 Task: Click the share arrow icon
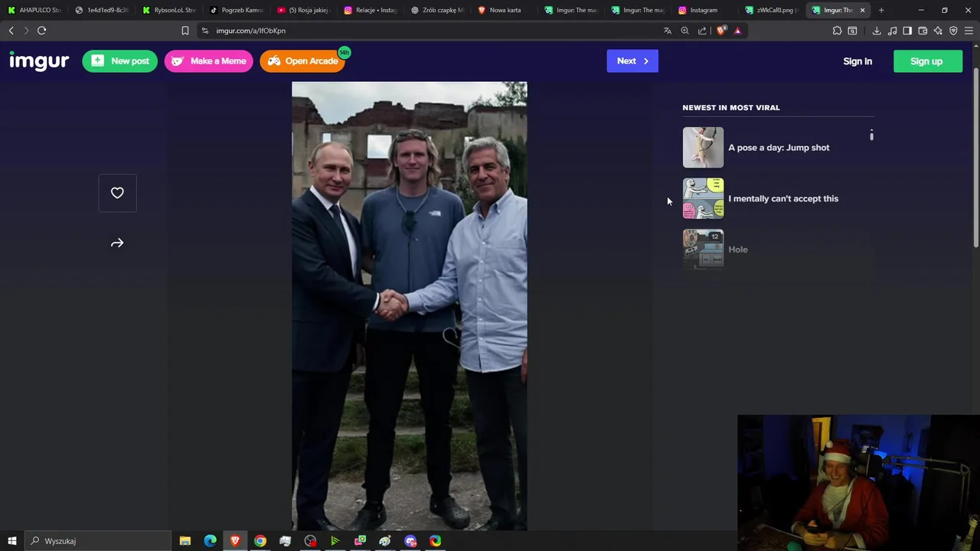point(117,243)
